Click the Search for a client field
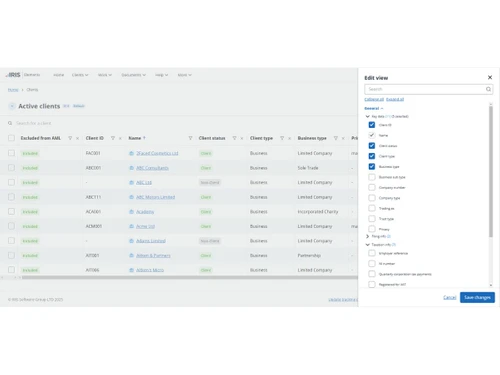This screenshot has width=500, height=375. click(x=34, y=123)
